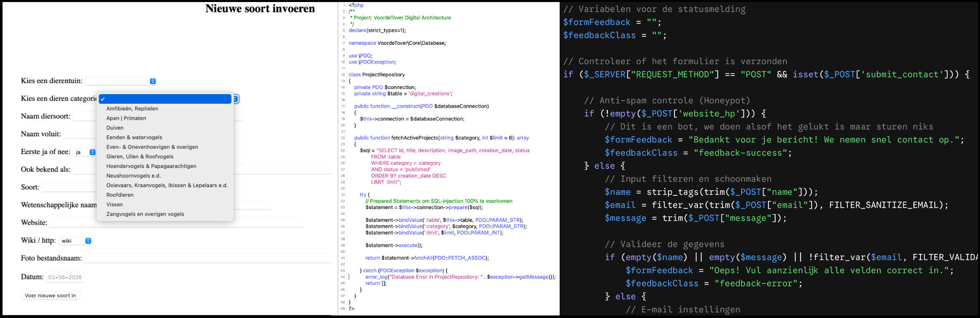Click the '$statement->execute();' line
980x318 pixels.
pos(394,245)
